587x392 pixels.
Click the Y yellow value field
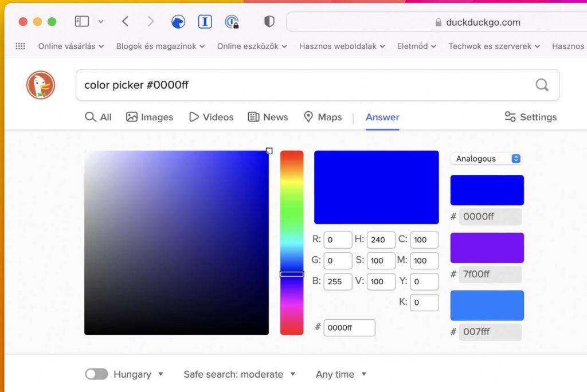[x=425, y=281]
